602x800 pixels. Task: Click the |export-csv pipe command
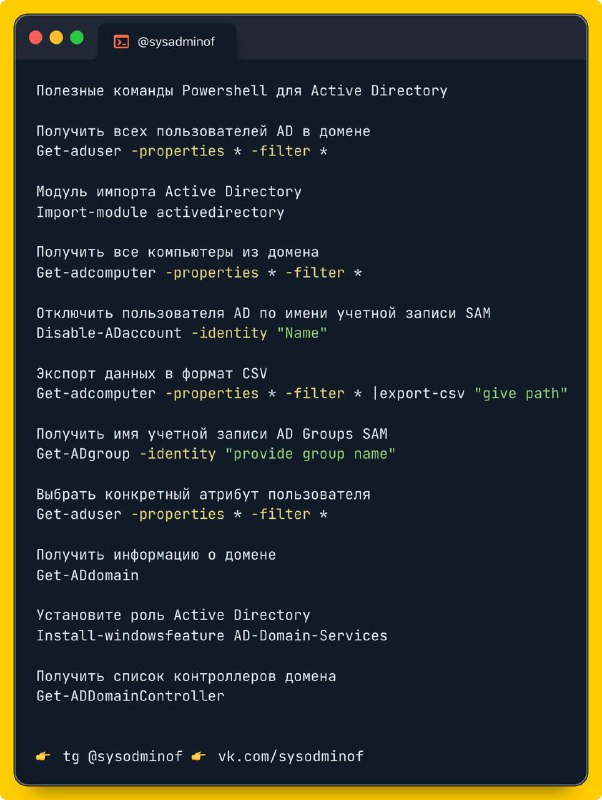(419, 393)
